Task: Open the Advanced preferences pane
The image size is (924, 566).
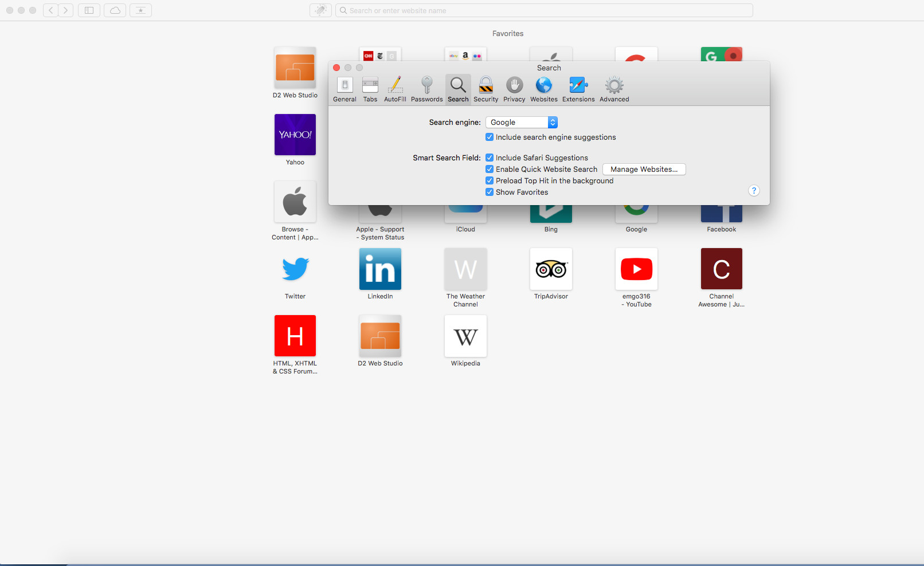Action: (614, 89)
